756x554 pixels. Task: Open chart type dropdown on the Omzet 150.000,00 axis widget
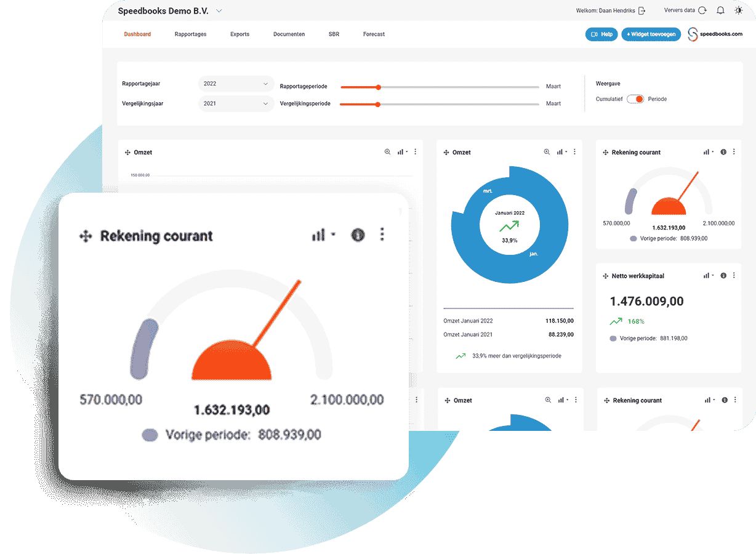[403, 152]
